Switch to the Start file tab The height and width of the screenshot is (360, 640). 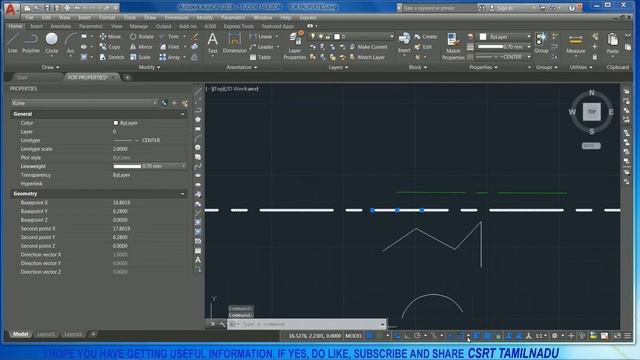click(x=22, y=77)
